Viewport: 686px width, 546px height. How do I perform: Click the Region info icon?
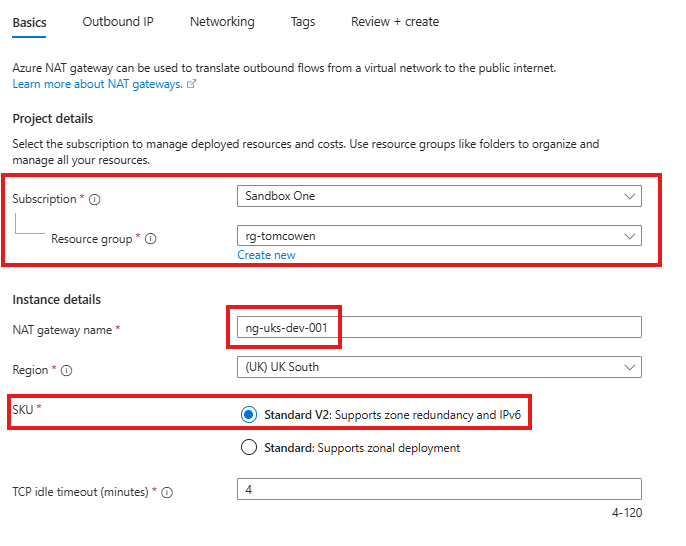[67, 370]
